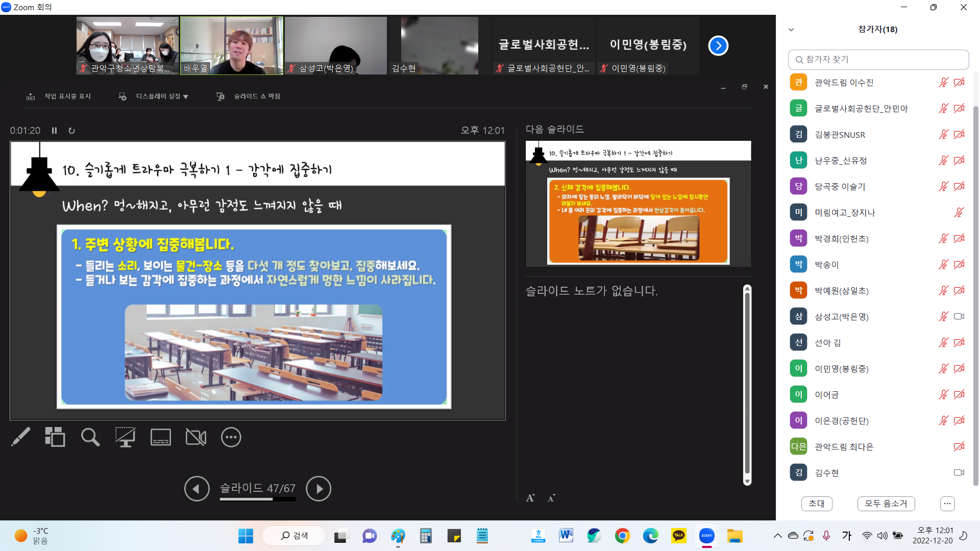Open the participants more options menu
Image resolution: width=980 pixels, height=551 pixels.
[x=947, y=504]
